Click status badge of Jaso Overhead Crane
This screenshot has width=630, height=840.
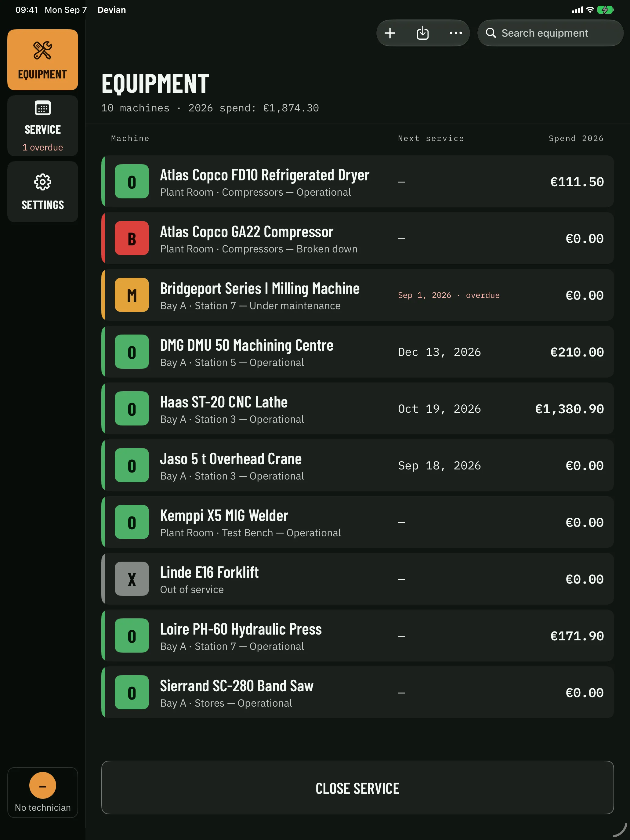pos(132,465)
